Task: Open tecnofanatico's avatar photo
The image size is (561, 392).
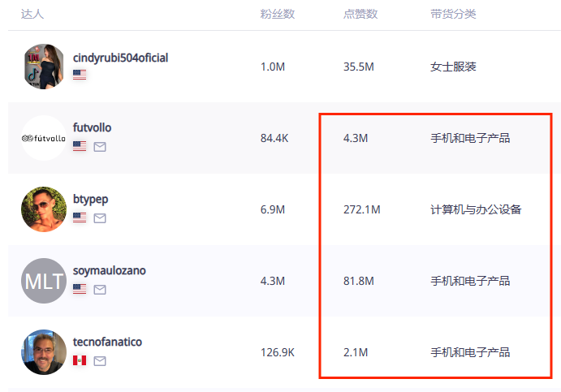Action: point(44,352)
